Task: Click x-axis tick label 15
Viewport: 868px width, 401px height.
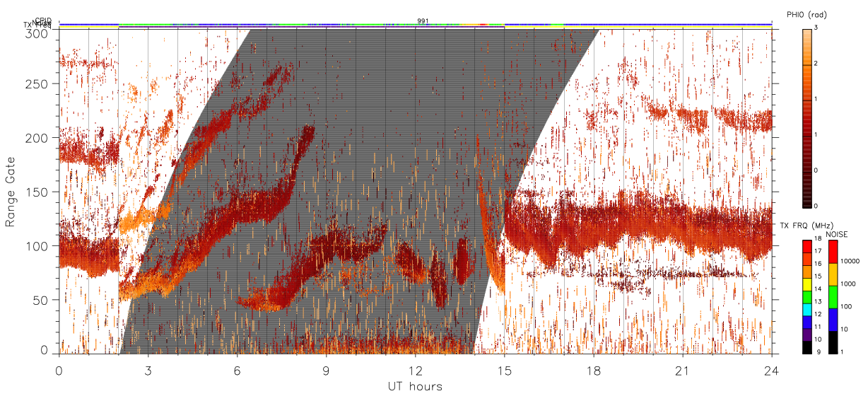Action: tap(505, 370)
